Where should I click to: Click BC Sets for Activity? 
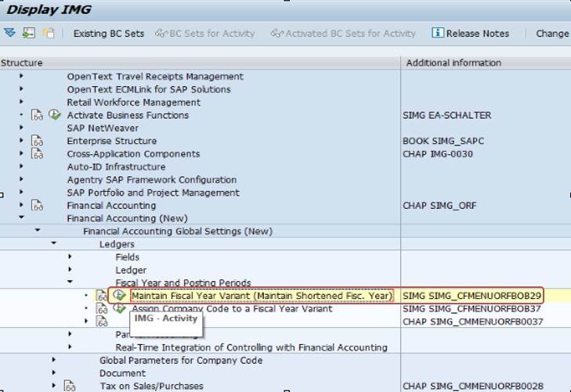pyautogui.click(x=205, y=34)
